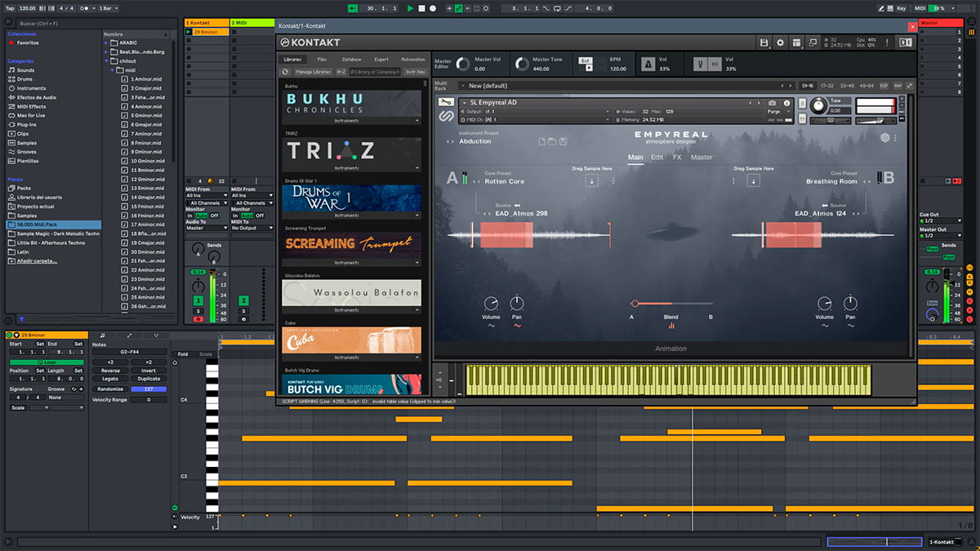Toggle Ext sync in Kontakt master

pos(586,60)
